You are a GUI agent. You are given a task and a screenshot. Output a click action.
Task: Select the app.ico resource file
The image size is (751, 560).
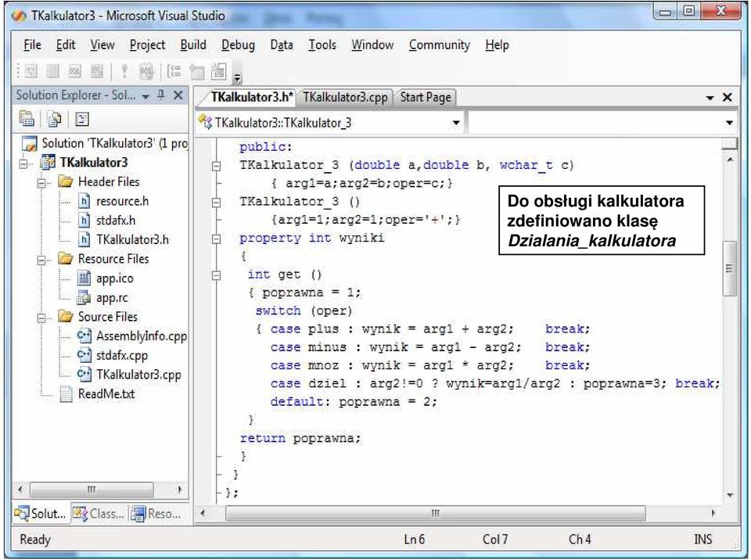(x=114, y=278)
